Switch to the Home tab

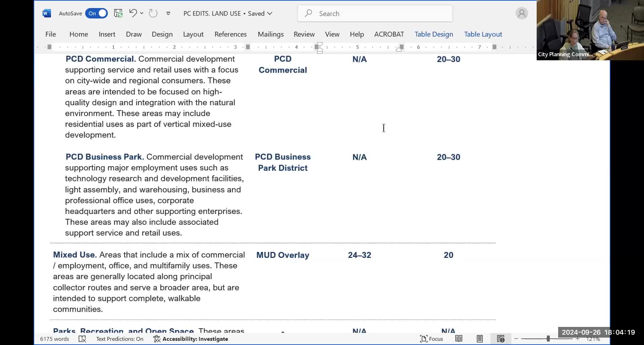tap(78, 34)
